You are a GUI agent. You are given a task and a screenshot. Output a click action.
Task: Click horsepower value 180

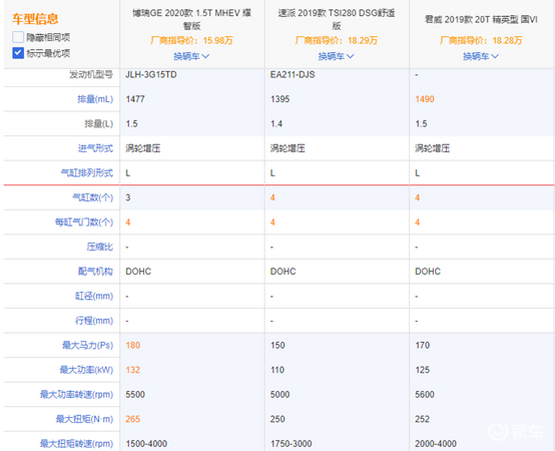click(133, 345)
